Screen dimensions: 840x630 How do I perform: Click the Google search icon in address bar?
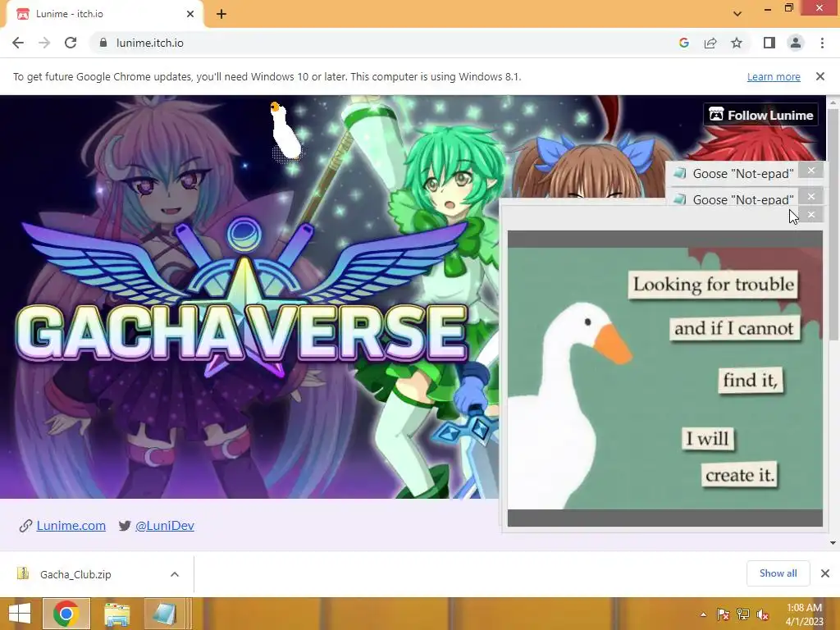pos(683,43)
